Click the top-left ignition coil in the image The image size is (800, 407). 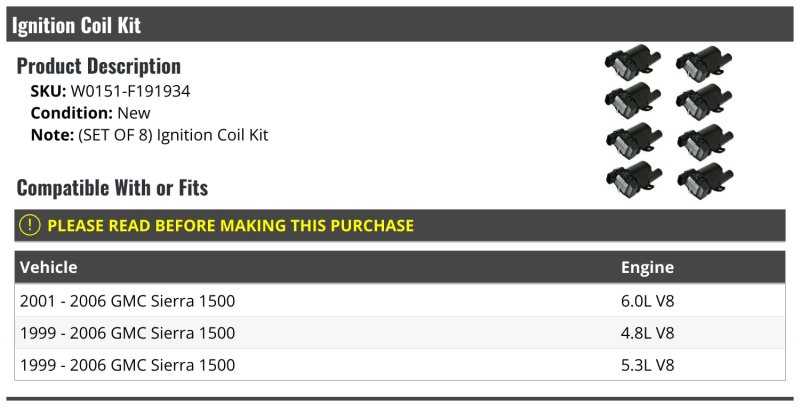click(633, 62)
